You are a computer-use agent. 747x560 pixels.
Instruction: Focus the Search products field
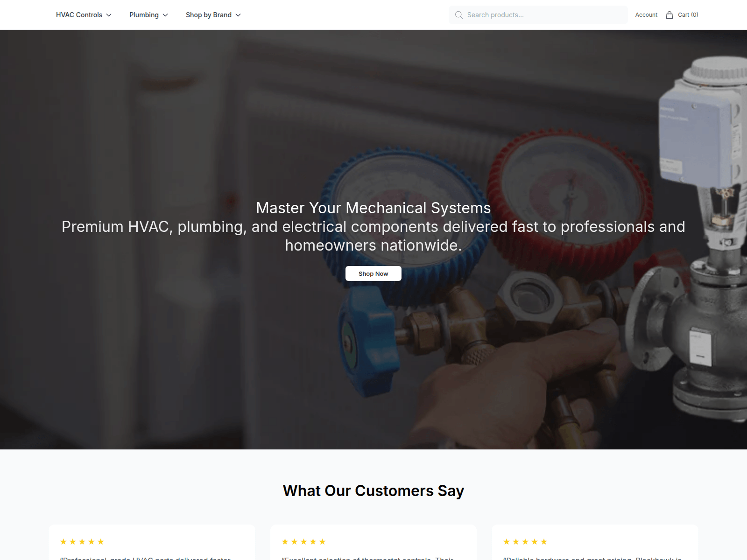click(538, 15)
